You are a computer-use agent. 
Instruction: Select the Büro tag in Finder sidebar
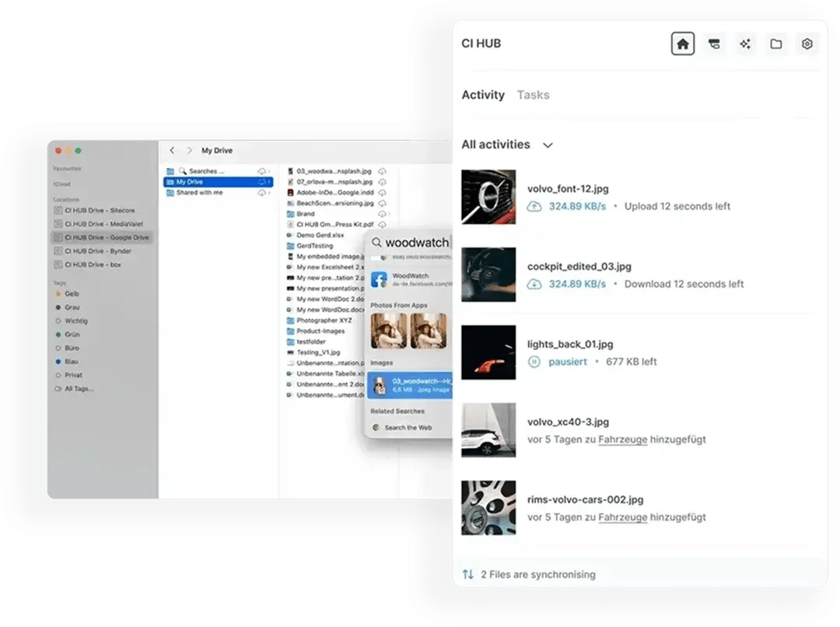click(x=67, y=348)
